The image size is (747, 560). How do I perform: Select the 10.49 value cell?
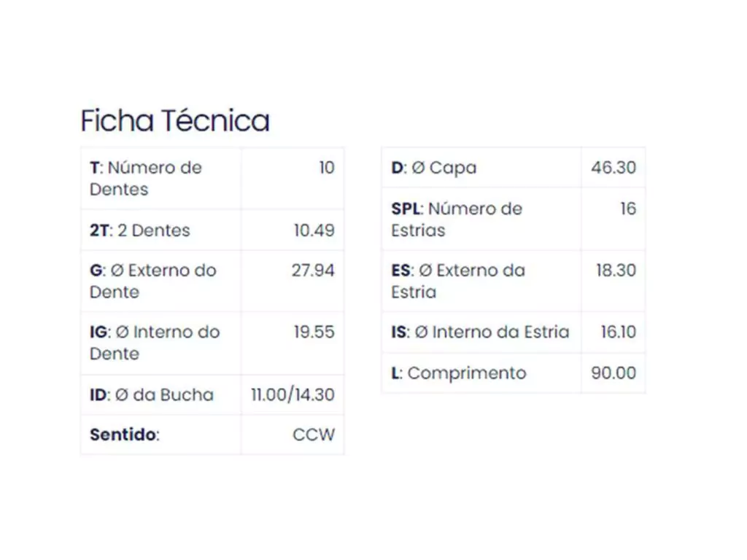[314, 230]
